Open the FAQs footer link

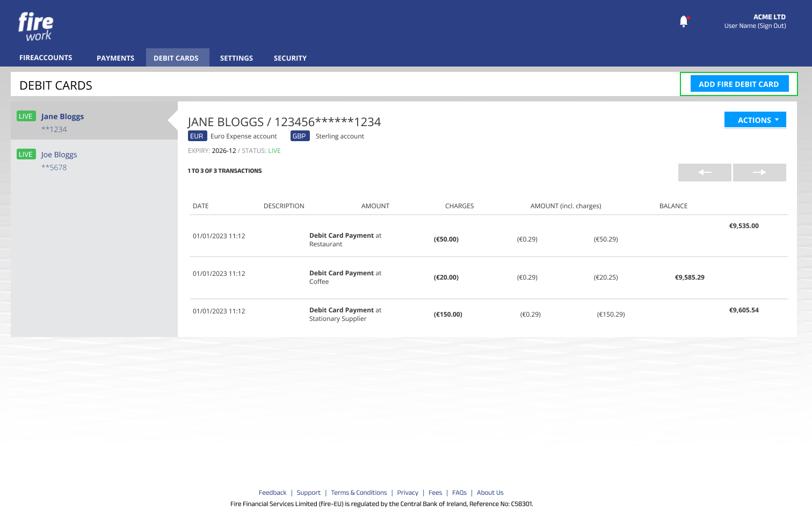(x=459, y=493)
